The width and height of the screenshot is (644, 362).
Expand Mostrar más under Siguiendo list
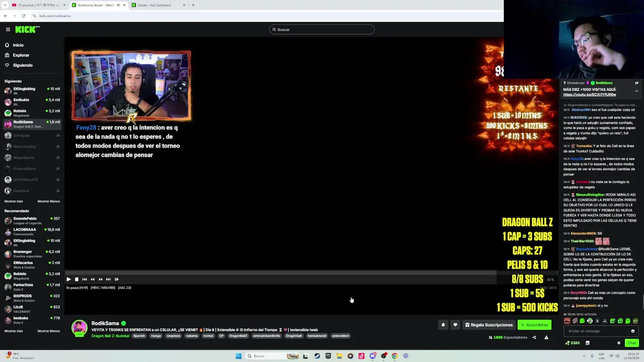coord(14,201)
